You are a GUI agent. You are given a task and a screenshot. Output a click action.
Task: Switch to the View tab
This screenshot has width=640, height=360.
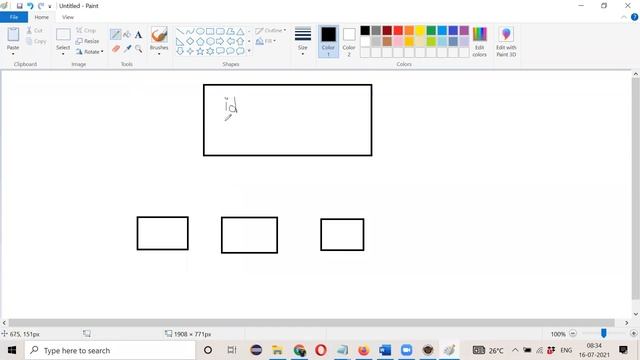pos(68,17)
